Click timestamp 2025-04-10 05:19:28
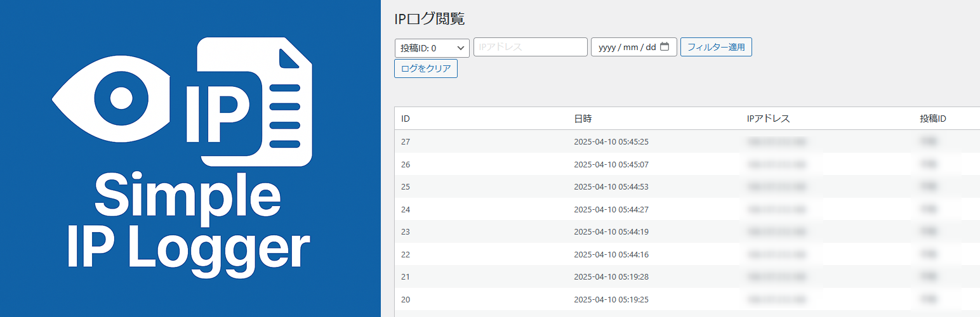The width and height of the screenshot is (980, 317). coord(611,277)
